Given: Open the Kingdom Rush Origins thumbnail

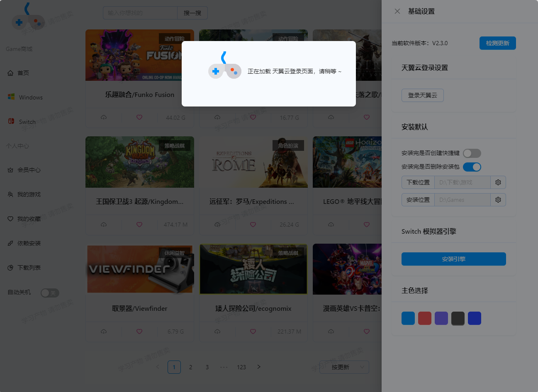Looking at the screenshot, I should tap(140, 162).
